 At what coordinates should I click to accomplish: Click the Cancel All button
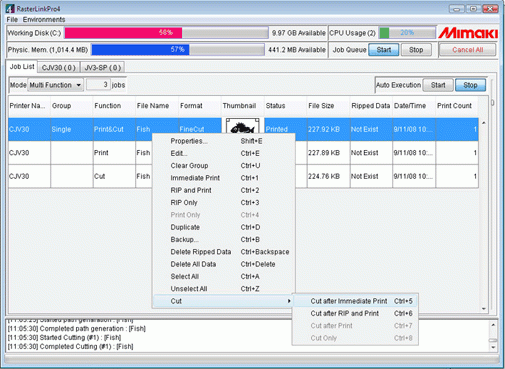click(x=467, y=50)
